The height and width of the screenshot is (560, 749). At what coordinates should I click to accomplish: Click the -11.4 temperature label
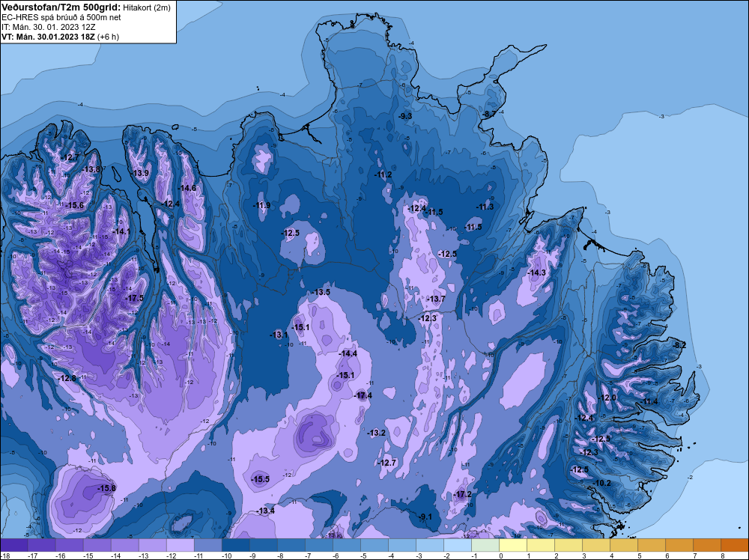[x=649, y=401]
